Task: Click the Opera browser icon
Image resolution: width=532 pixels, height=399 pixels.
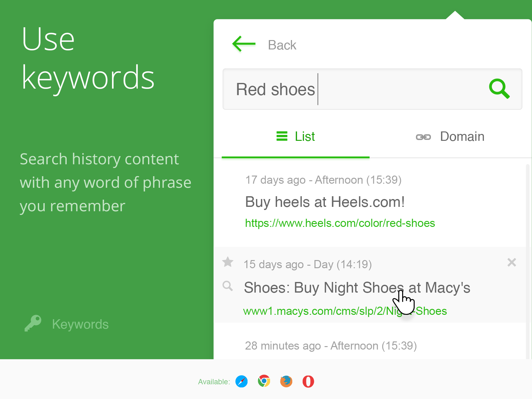Action: (308, 381)
